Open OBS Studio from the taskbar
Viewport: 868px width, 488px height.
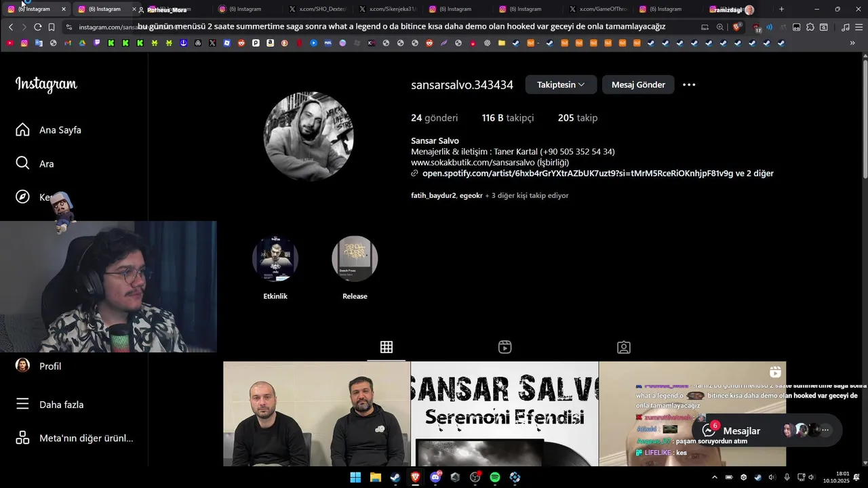(475, 477)
